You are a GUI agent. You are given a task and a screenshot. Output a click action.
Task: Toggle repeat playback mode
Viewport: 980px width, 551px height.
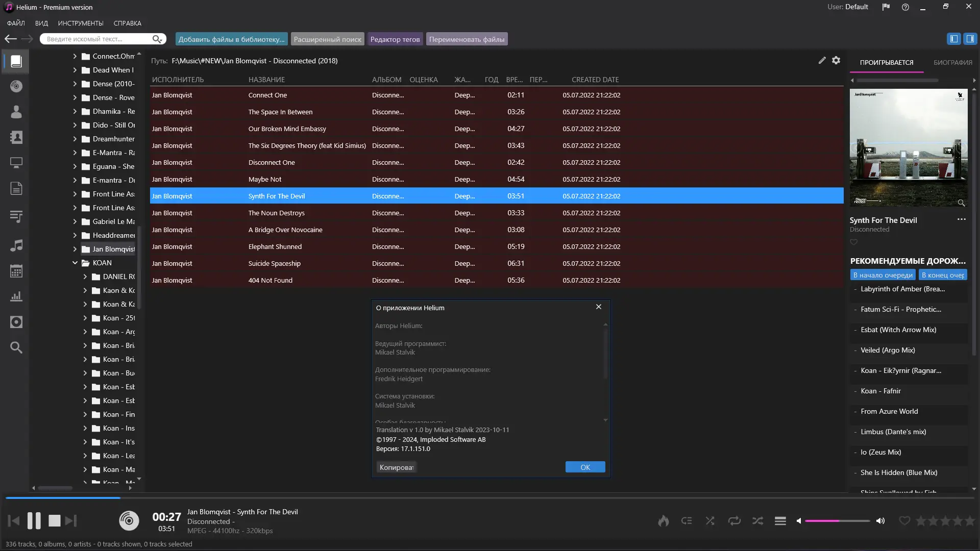coord(734,521)
